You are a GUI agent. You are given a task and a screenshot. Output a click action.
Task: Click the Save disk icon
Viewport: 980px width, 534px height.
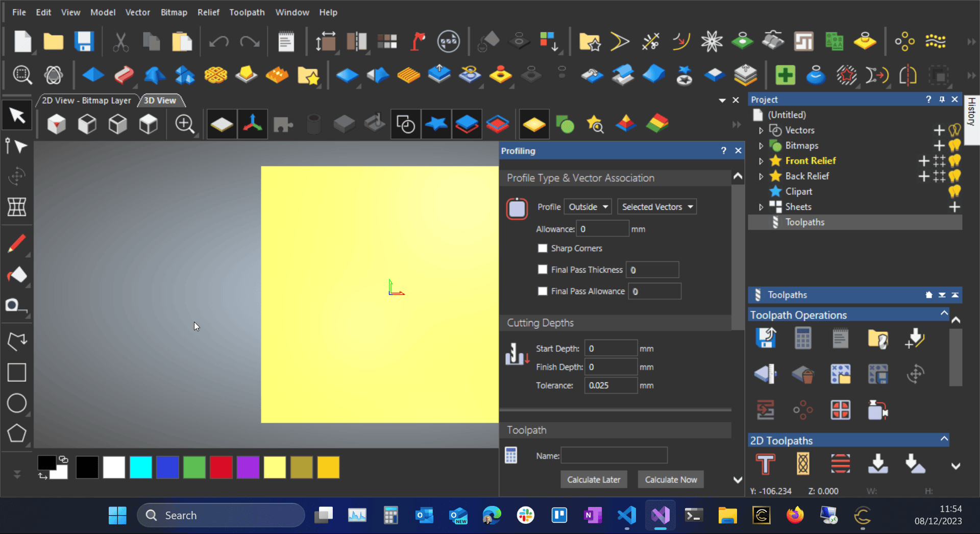[x=84, y=41]
